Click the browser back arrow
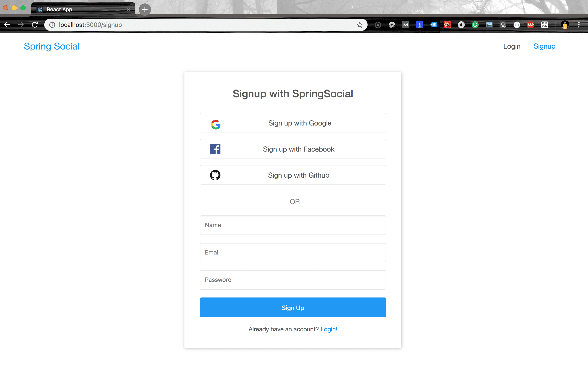The height and width of the screenshot is (380, 588). pos(7,25)
